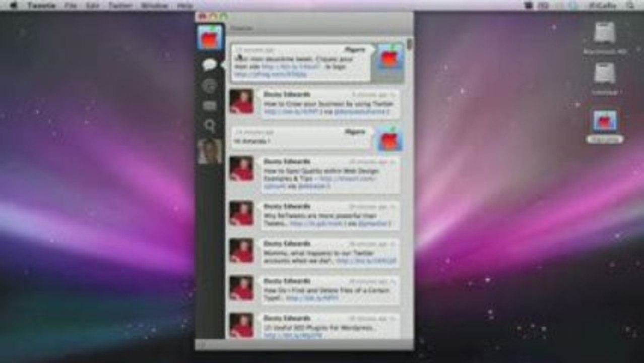Open the @ mentions tab in sidebar

210,85
